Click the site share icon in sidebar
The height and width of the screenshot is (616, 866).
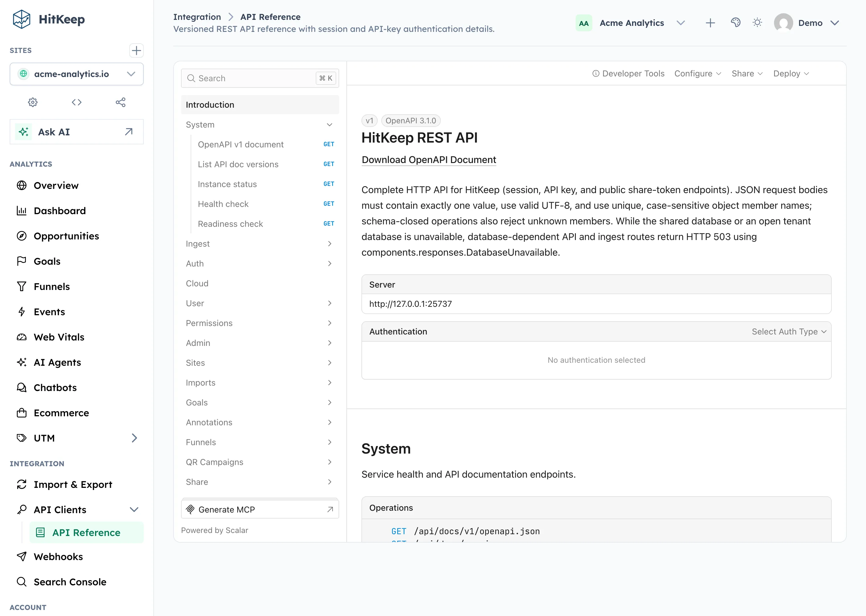coord(121,102)
